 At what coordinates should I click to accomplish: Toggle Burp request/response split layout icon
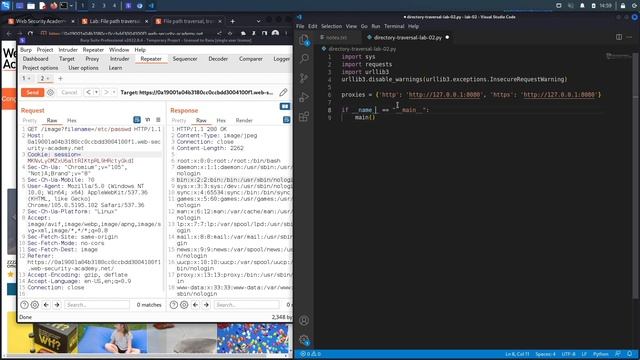point(285,107)
